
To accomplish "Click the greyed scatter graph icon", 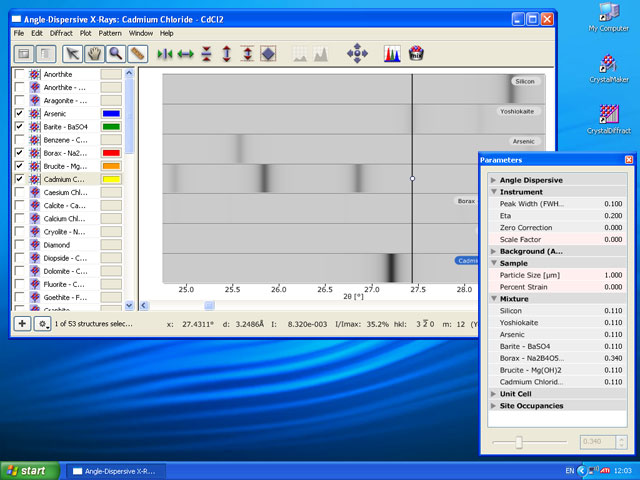I will point(300,54).
